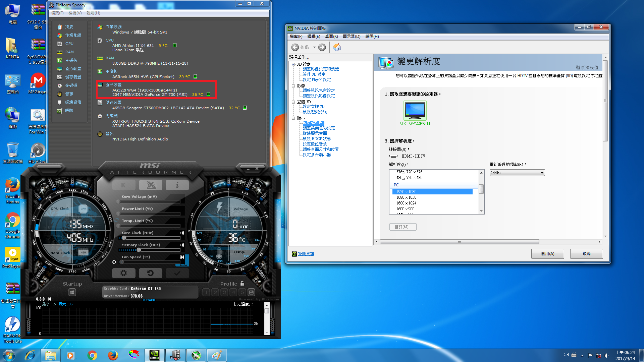The image size is (644, 362).
Task: Click NVIDIA panel horizontal scrollbar
Action: point(460,242)
